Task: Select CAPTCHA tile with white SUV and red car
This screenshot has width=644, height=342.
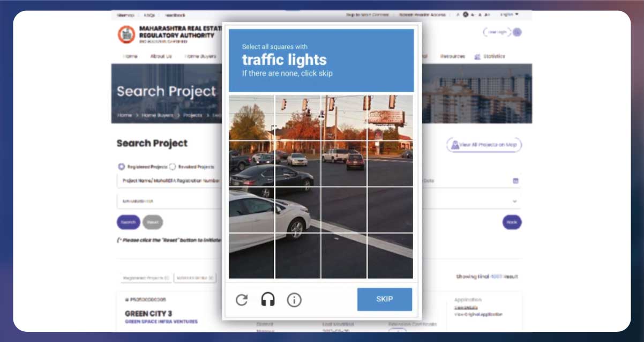Action: click(343, 164)
